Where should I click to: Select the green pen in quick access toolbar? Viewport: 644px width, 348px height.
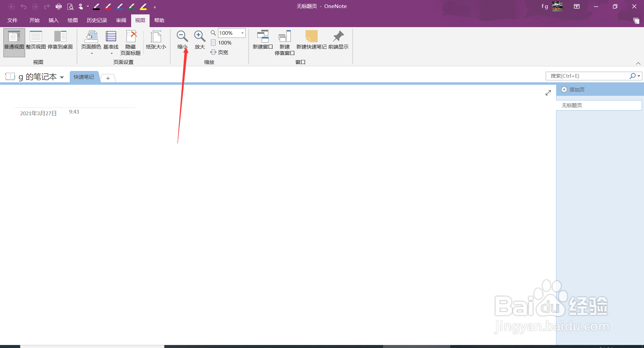132,7
